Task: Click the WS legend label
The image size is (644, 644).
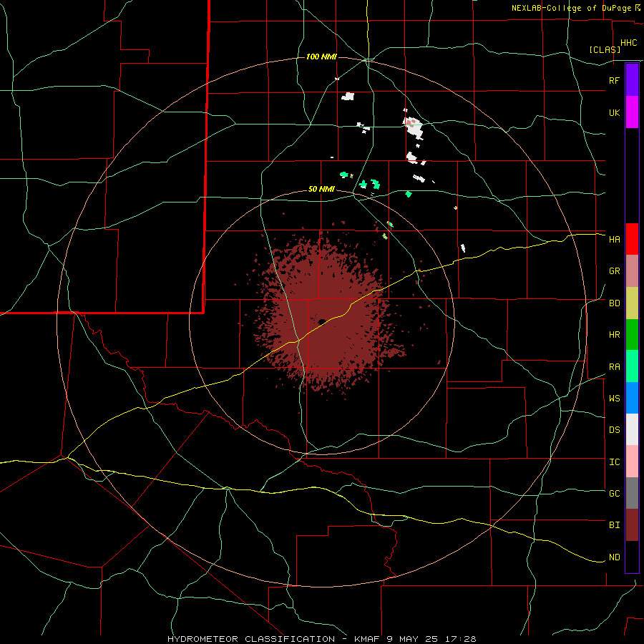Action: [614, 399]
